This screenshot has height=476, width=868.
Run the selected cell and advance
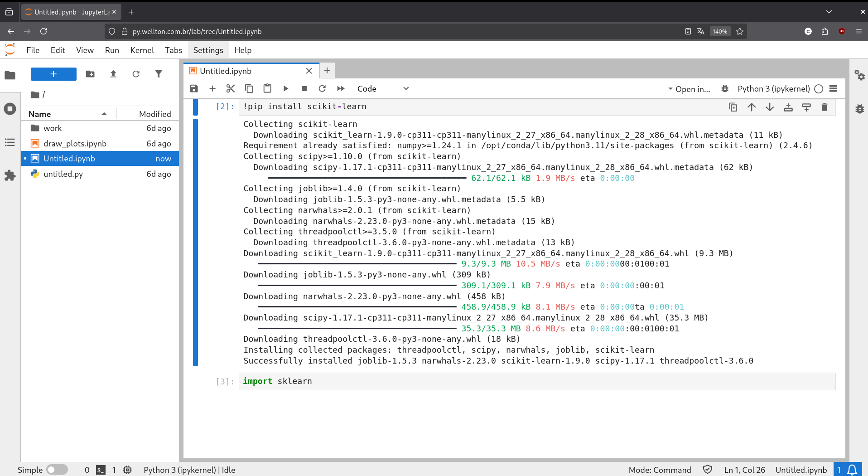click(286, 88)
